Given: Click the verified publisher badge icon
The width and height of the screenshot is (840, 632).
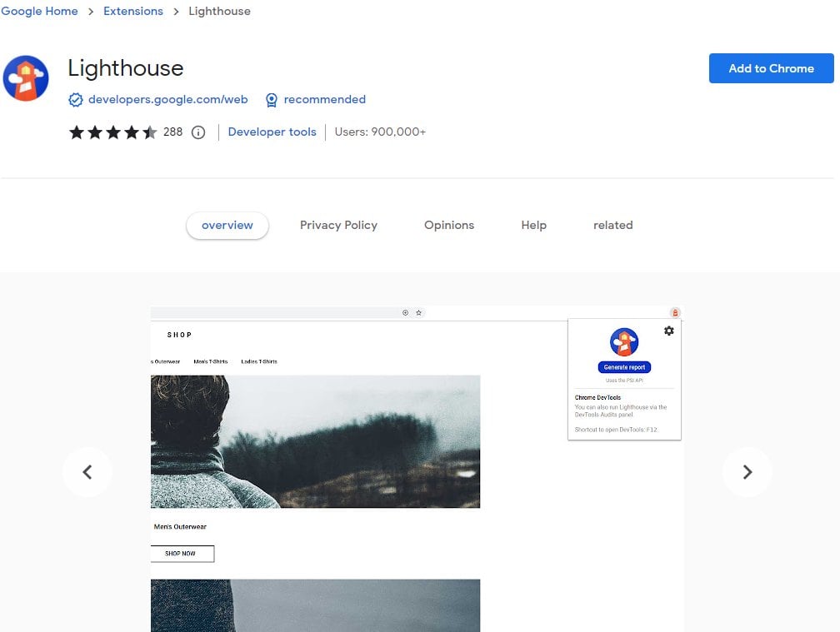Looking at the screenshot, I should [x=76, y=100].
